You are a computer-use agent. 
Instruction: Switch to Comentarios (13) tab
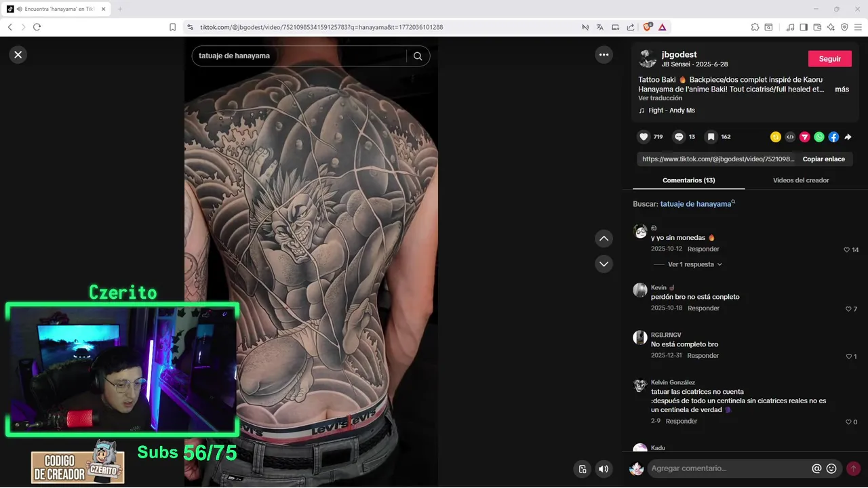[688, 180]
